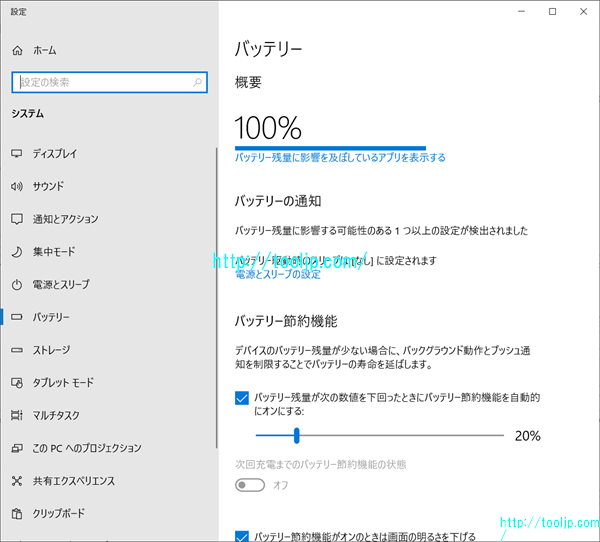Click the battery saver threshold slider handle

[x=297, y=436]
